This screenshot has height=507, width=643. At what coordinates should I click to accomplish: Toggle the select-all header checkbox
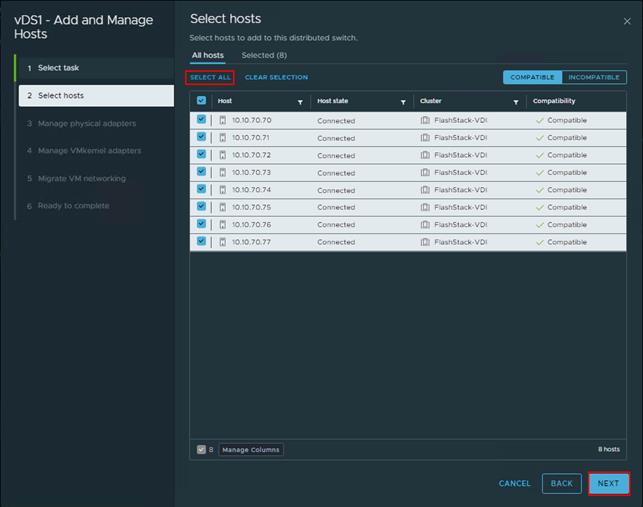pos(201,100)
